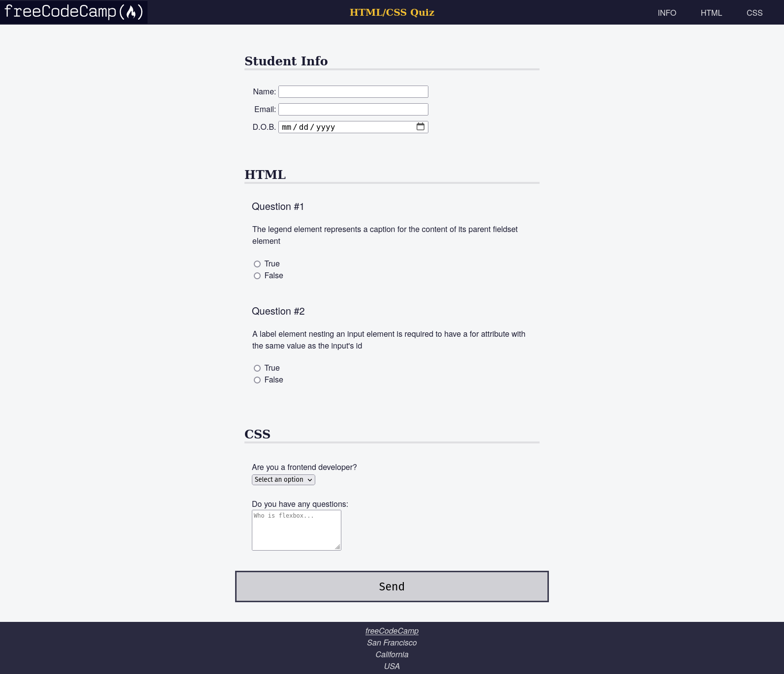
Task: Open the INFO navigation link
Action: (667, 13)
